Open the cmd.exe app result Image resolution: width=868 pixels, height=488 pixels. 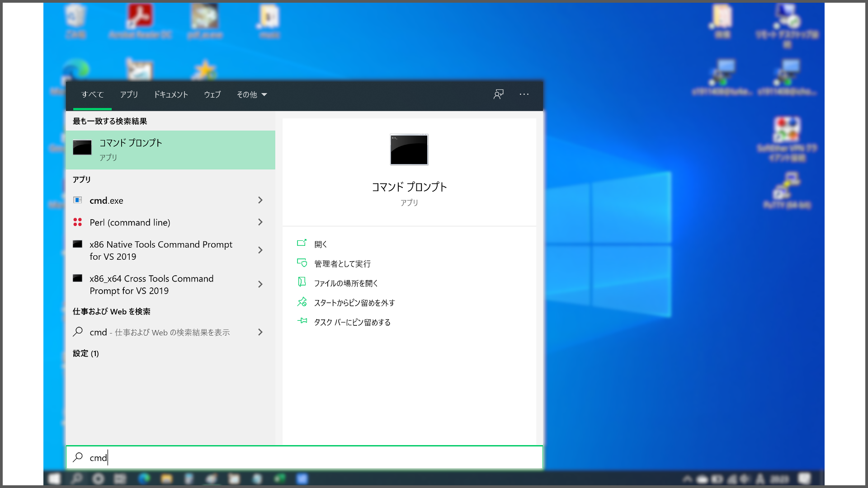[x=170, y=200]
